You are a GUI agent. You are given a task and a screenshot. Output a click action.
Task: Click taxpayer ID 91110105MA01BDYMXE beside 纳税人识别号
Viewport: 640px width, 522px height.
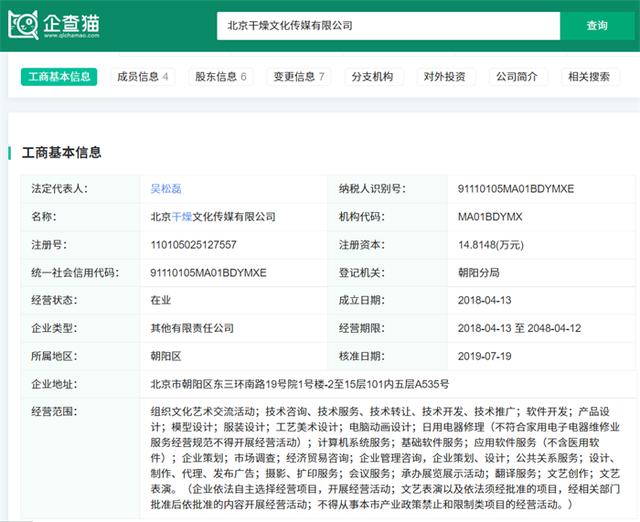pos(516,189)
